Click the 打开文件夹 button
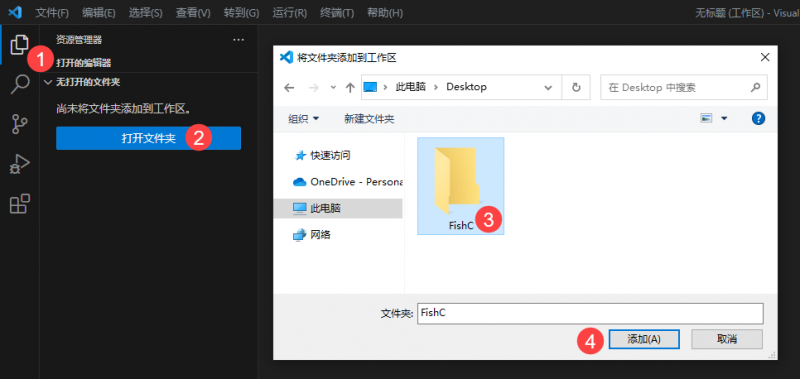800x379 pixels. (148, 138)
